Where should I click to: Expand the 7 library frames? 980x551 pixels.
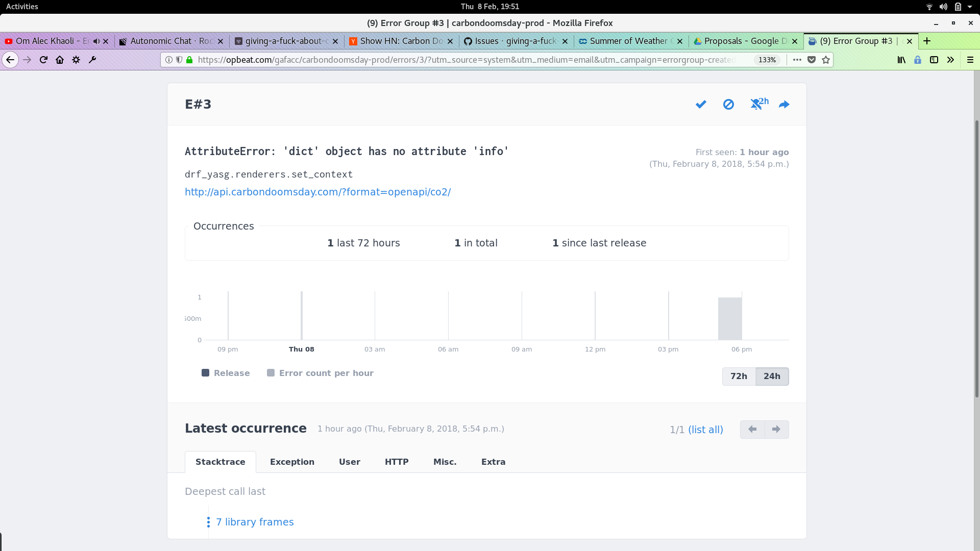(x=254, y=522)
